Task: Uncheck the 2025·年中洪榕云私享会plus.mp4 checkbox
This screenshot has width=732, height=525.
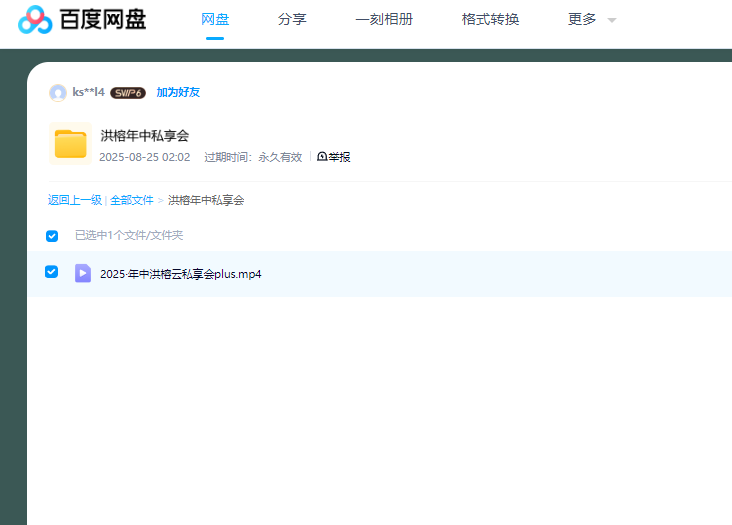Action: pyautogui.click(x=52, y=272)
